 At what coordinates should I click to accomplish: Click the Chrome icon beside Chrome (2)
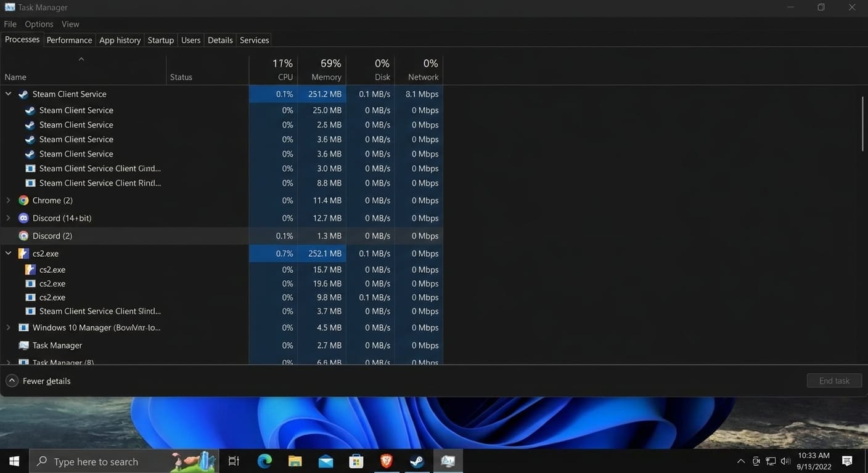point(23,200)
